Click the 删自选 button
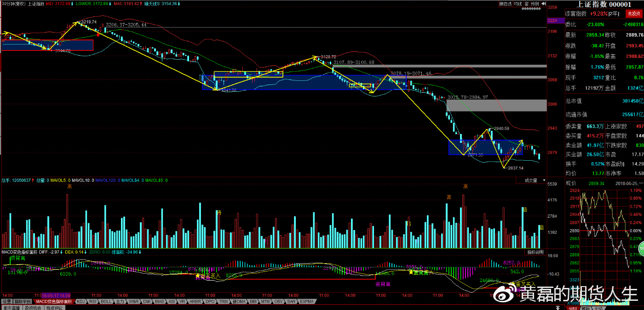 click(x=505, y=4)
